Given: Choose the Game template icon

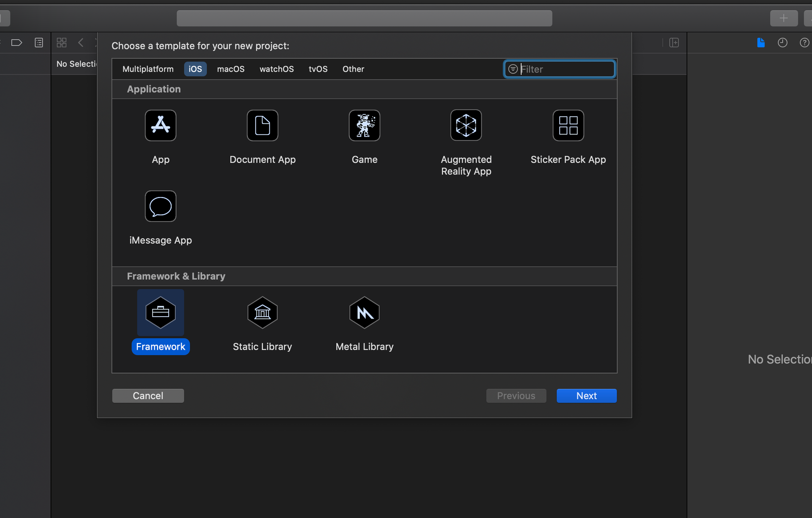Looking at the screenshot, I should (x=364, y=125).
